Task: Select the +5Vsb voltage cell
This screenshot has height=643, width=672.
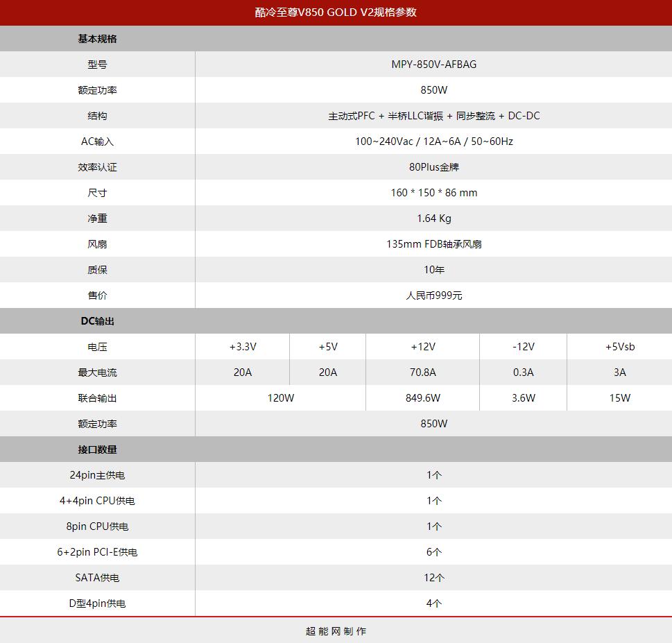Action: (x=620, y=347)
